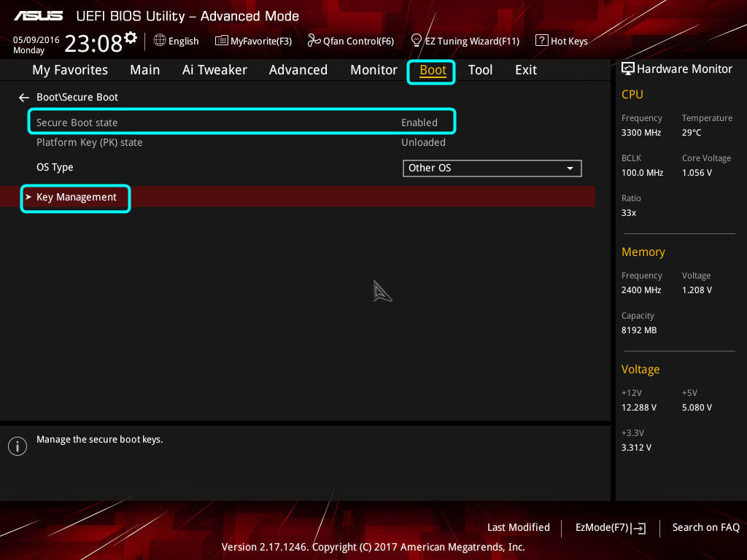Go to the Monitor tab
The height and width of the screenshot is (560, 747).
coord(373,70)
